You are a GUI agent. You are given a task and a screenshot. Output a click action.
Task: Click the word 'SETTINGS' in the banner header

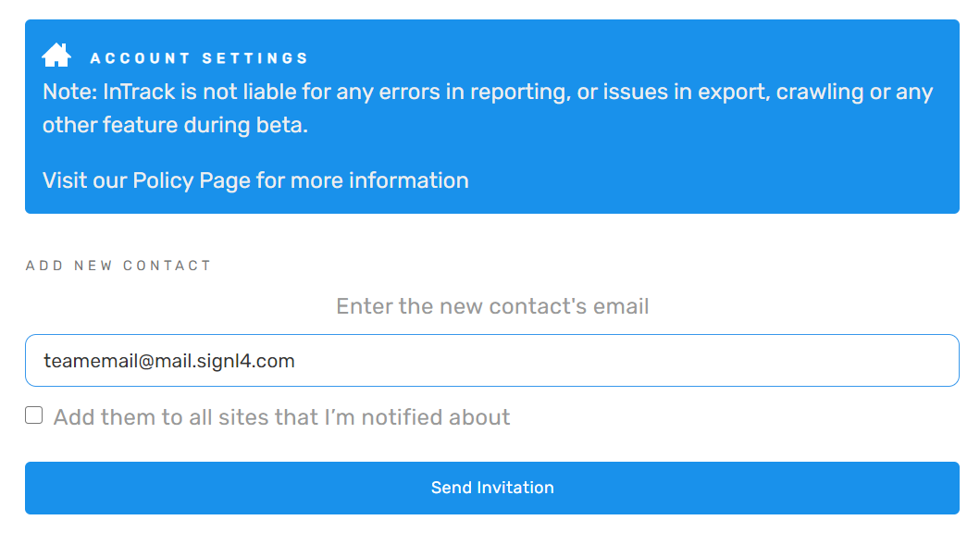(255, 58)
